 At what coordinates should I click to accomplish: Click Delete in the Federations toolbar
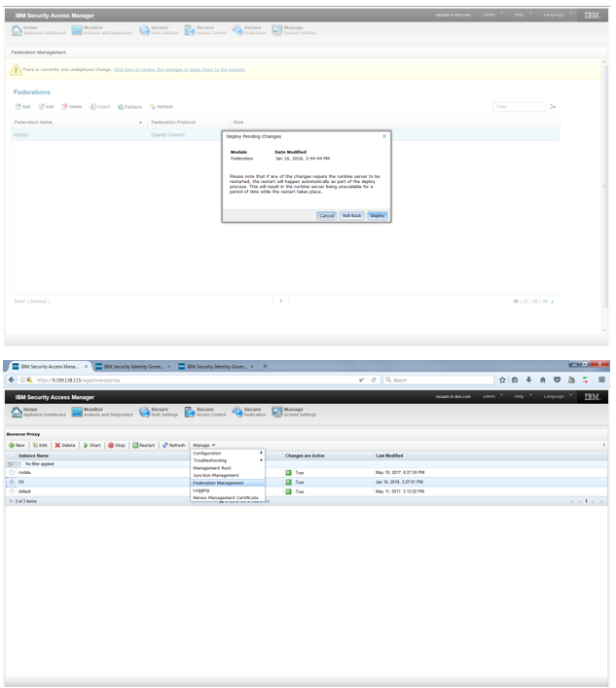[x=71, y=107]
